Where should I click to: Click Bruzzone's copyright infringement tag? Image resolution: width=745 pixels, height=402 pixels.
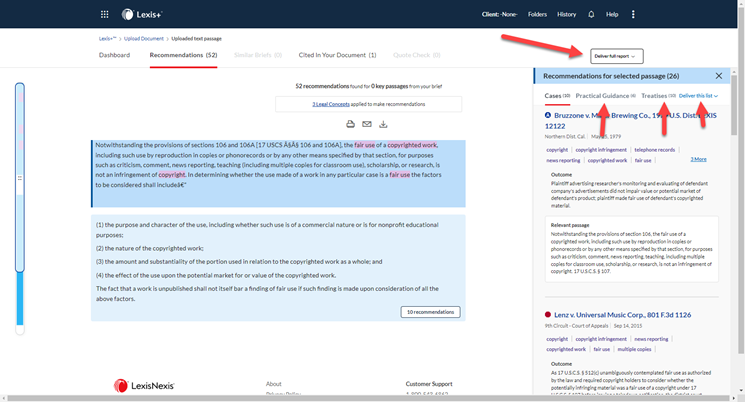click(x=601, y=150)
